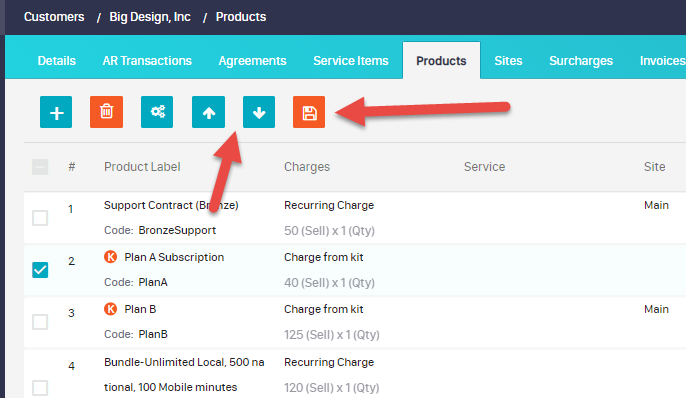This screenshot has width=686, height=398.
Task: Open the Surcharges tab
Action: [581, 61]
